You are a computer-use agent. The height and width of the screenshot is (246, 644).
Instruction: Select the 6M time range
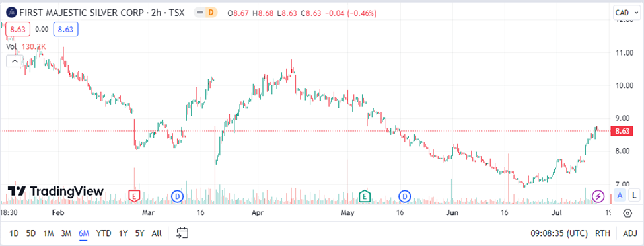[x=84, y=233]
